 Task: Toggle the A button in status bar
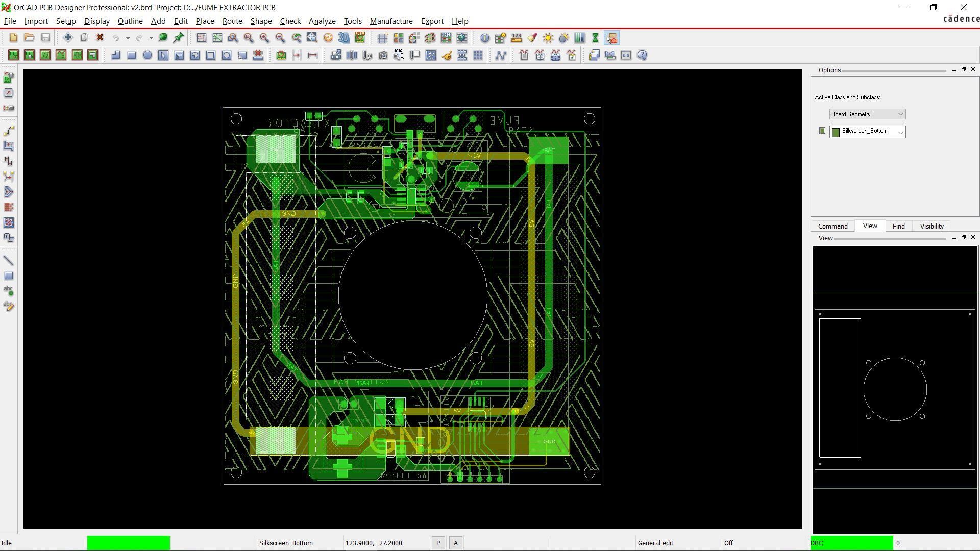[x=456, y=543]
